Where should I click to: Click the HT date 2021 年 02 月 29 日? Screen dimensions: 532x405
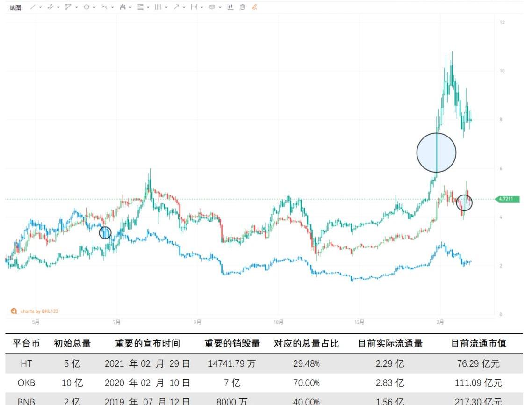(147, 363)
